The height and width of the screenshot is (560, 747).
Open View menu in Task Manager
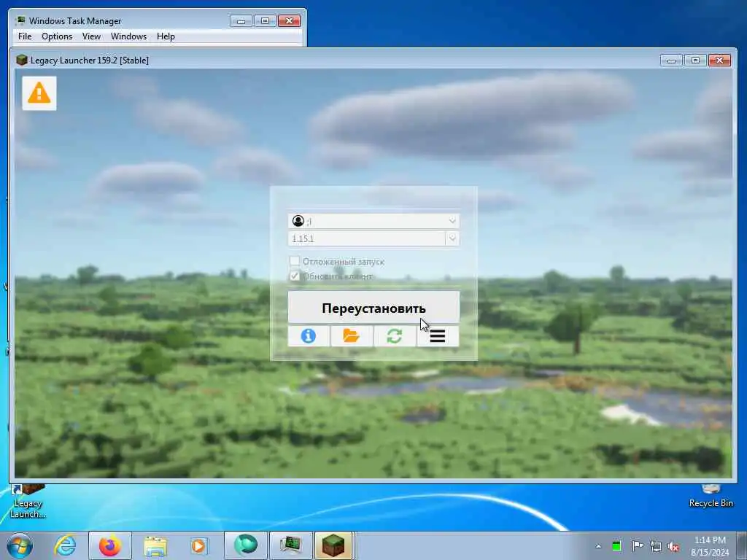(x=91, y=36)
